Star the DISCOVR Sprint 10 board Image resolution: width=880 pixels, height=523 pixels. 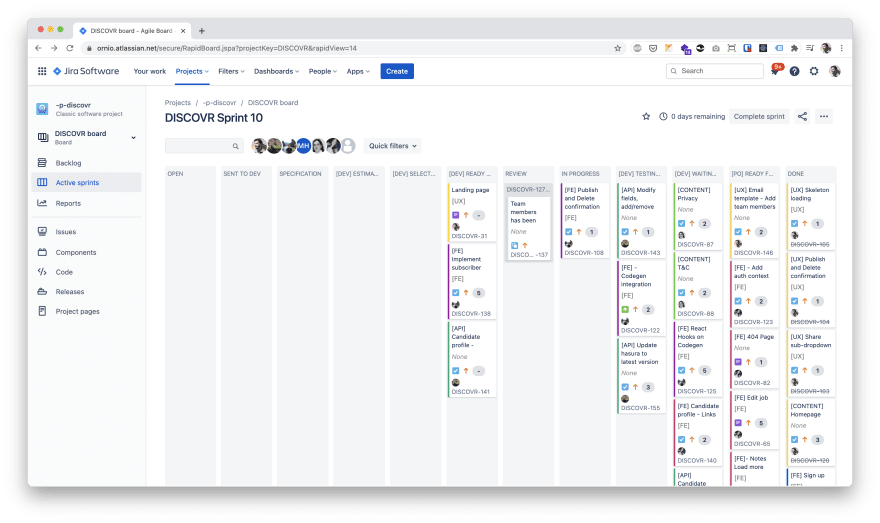pos(646,117)
